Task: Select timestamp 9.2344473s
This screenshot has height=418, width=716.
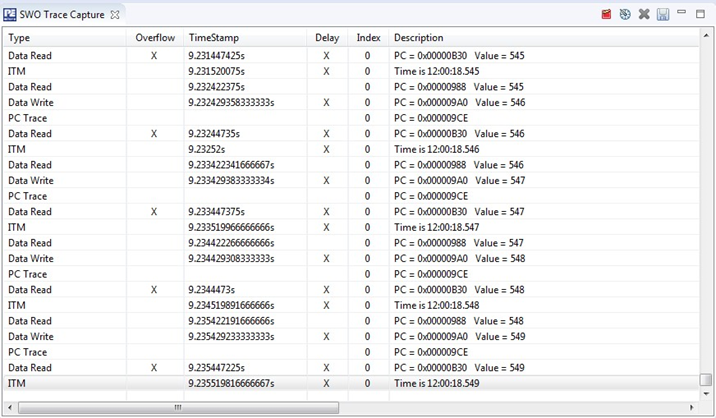Action: pyautogui.click(x=211, y=290)
